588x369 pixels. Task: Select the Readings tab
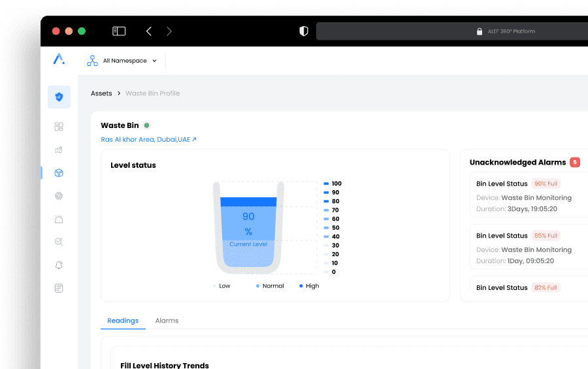tap(123, 321)
